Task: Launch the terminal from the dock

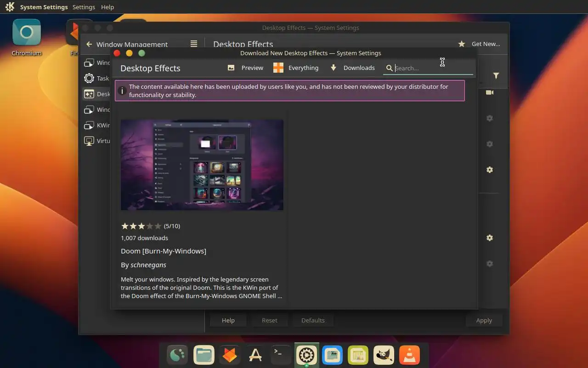Action: click(x=281, y=356)
